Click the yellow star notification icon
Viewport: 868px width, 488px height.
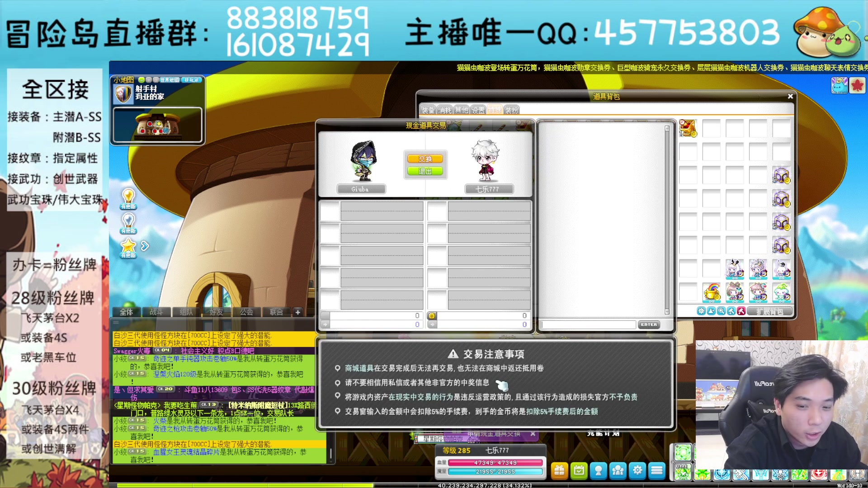(128, 248)
